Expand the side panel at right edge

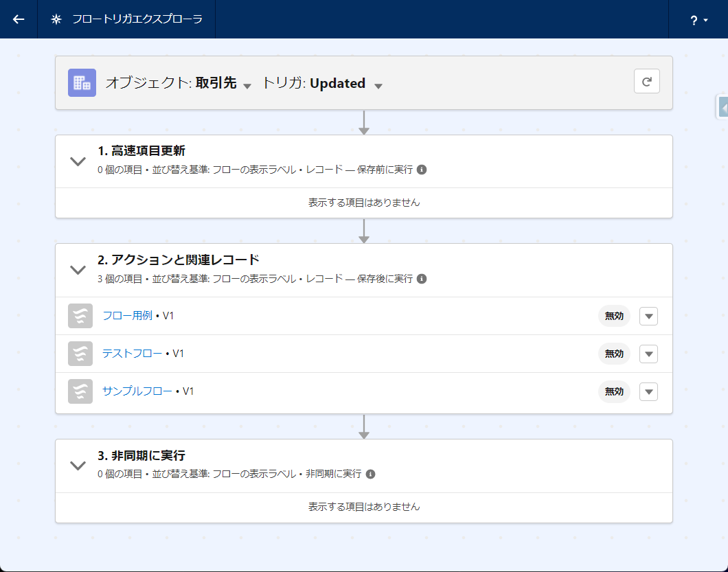coord(723,108)
